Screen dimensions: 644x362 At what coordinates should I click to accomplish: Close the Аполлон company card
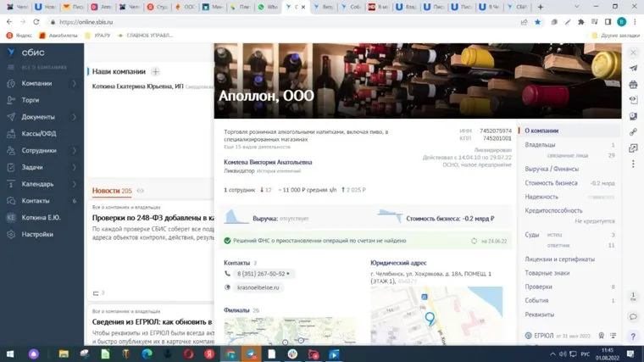(x=632, y=53)
